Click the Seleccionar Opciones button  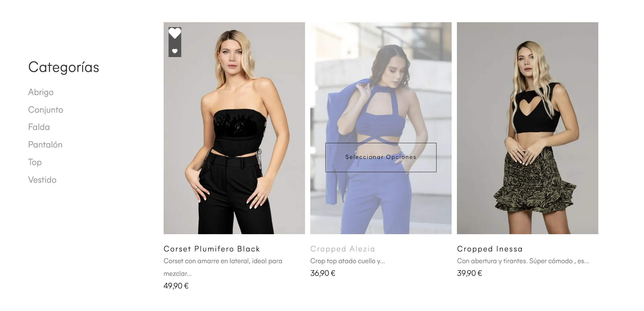[381, 157]
